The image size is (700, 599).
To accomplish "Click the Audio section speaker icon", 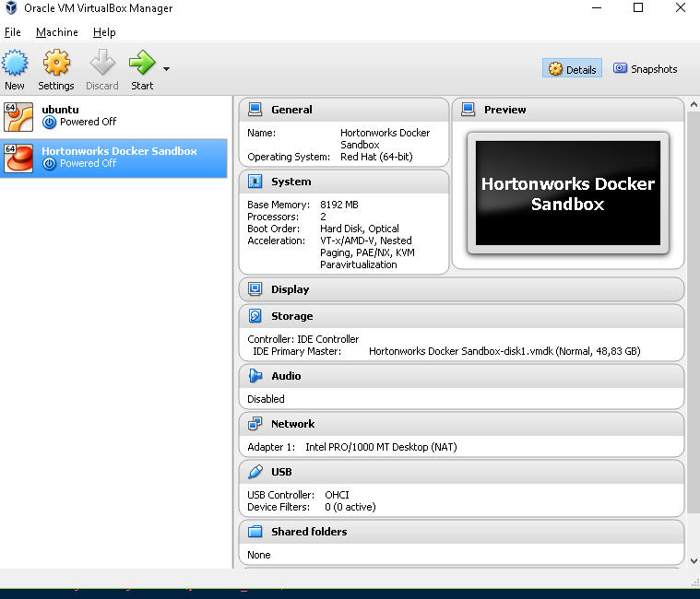I will coord(255,376).
